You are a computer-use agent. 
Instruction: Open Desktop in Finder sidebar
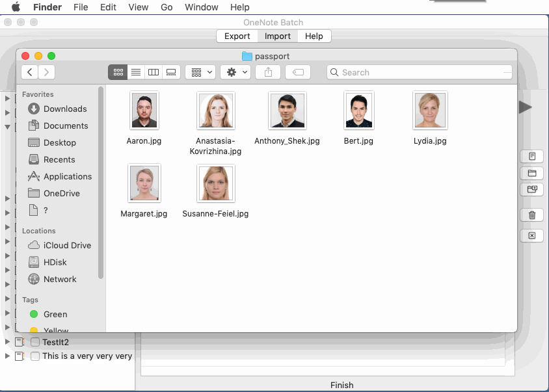point(52,142)
